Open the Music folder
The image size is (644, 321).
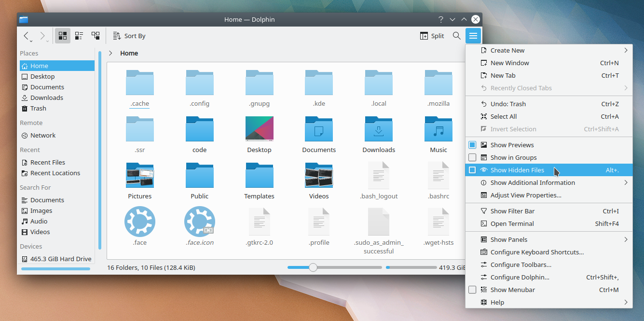click(438, 135)
